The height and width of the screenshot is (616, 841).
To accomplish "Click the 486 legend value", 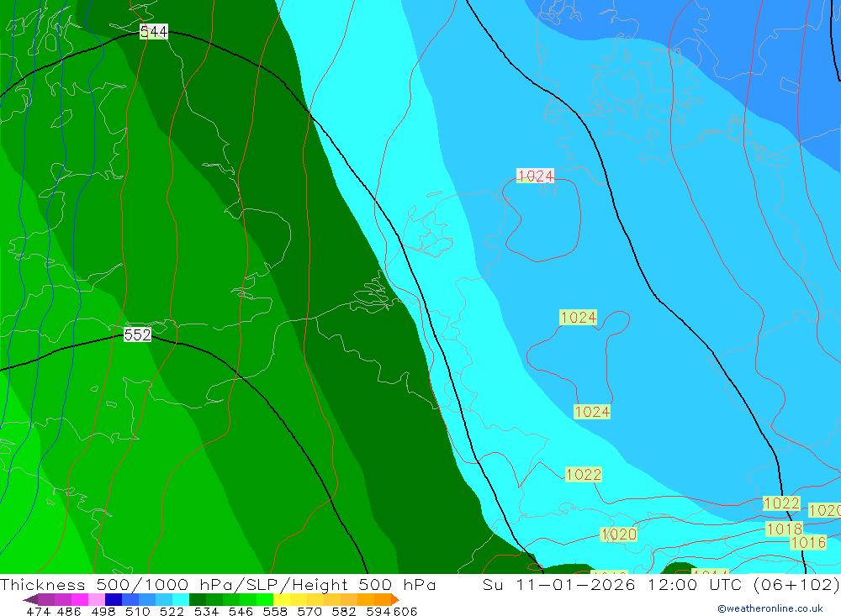I will tap(69, 611).
